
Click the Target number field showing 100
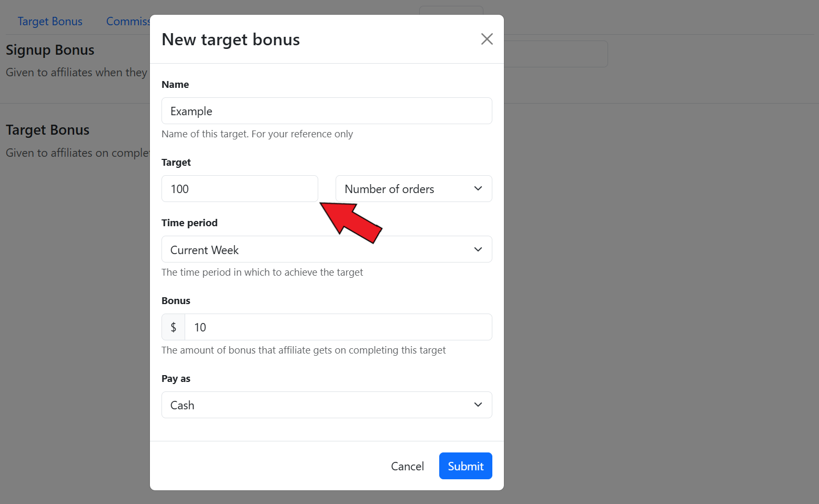(239, 189)
